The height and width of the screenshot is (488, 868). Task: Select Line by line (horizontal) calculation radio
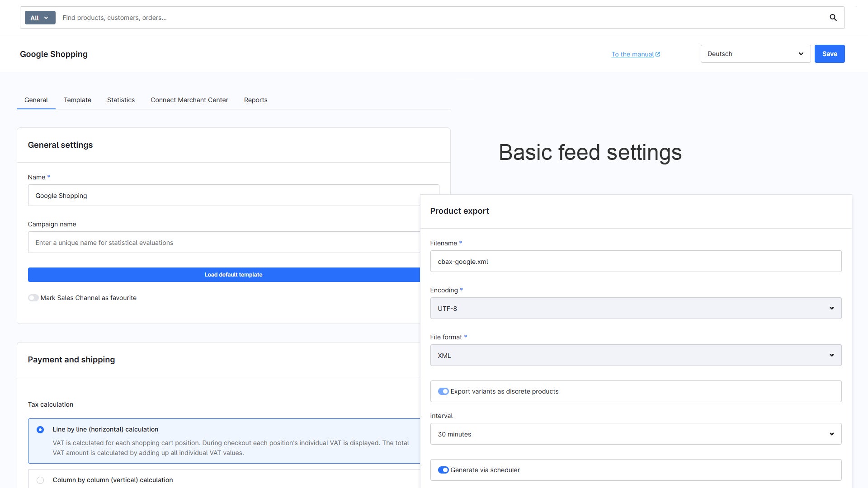[x=40, y=430]
